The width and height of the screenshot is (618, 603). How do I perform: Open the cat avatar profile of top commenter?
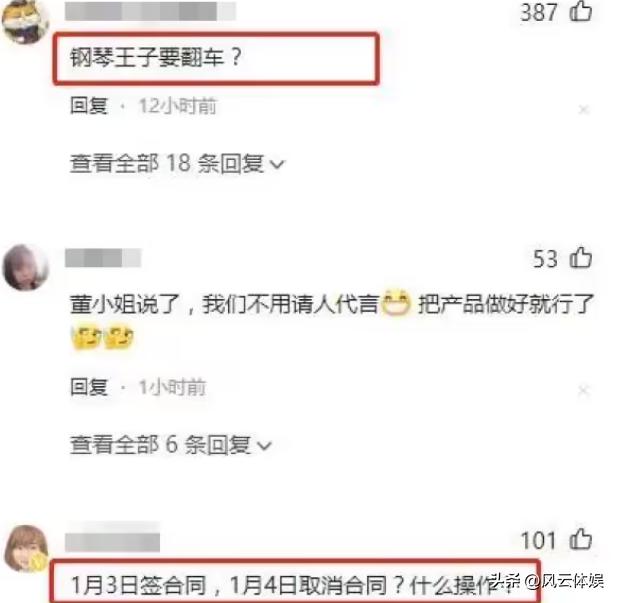pos(25,20)
